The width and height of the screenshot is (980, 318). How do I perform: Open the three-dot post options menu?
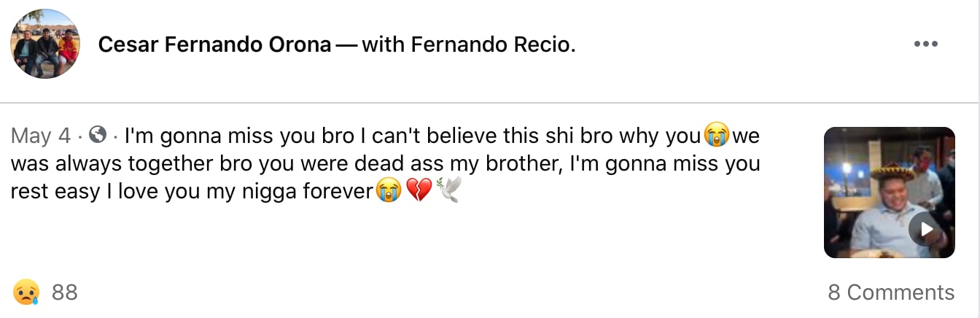925,44
